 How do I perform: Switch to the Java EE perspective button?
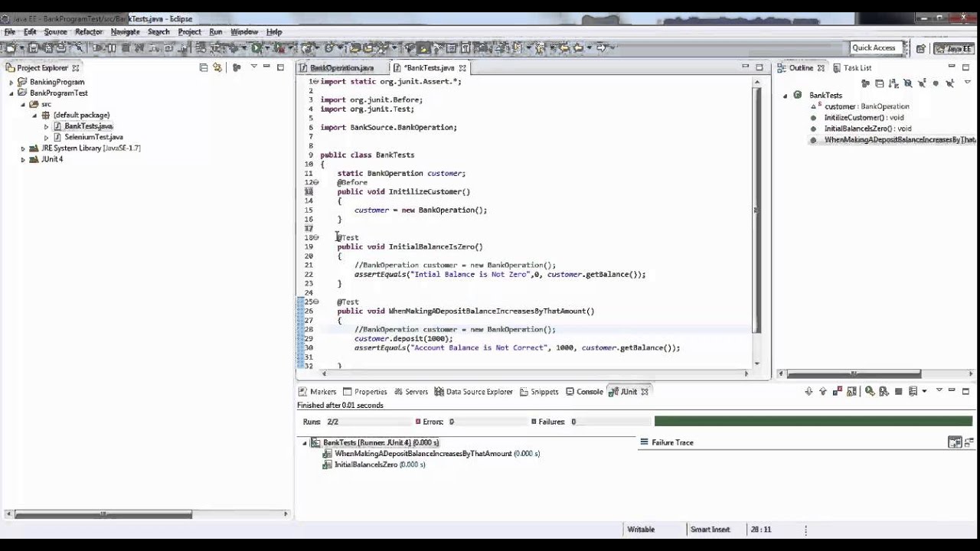955,47
